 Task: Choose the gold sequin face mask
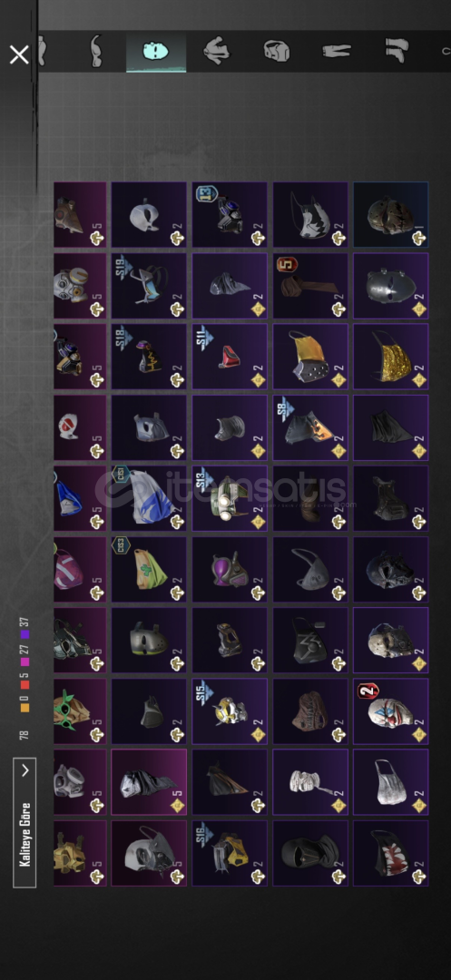pyautogui.click(x=390, y=357)
